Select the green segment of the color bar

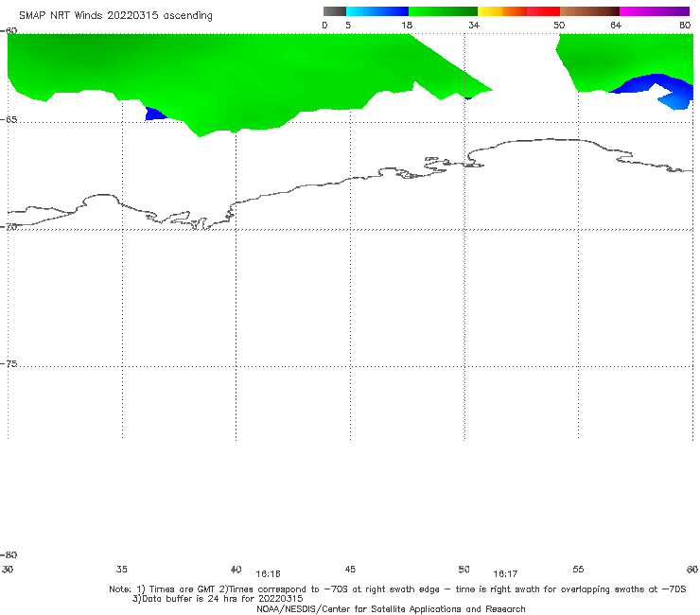443,11
